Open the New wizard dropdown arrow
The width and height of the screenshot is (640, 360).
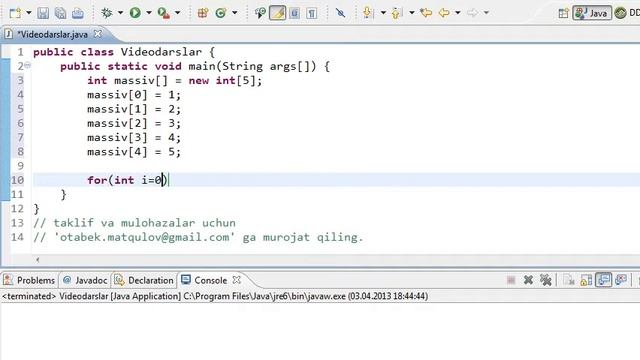[x=29, y=13]
